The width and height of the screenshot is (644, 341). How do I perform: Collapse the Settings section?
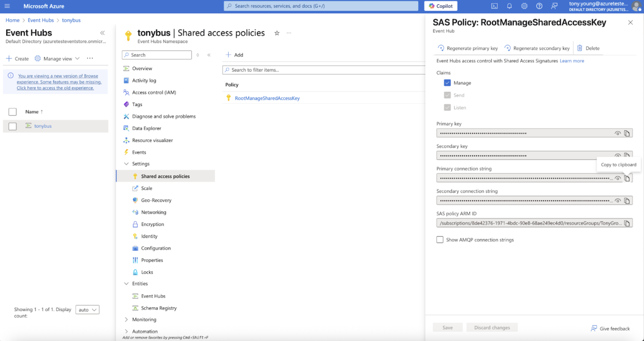pos(126,164)
